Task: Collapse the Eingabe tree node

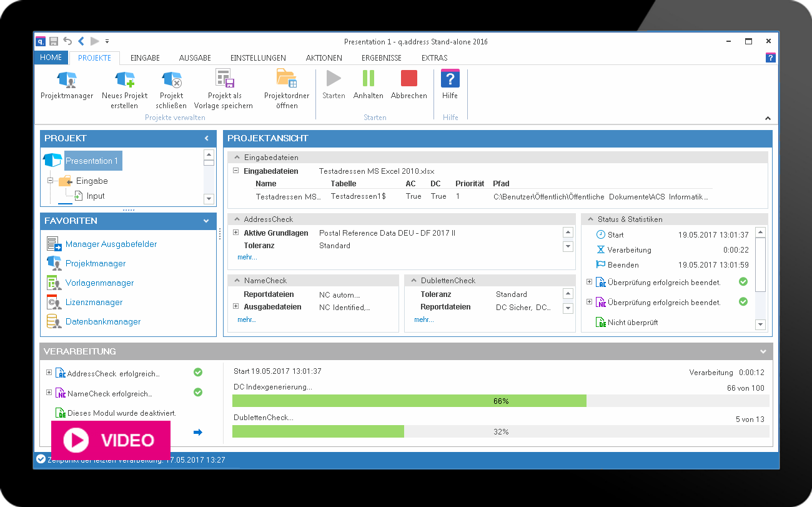Action: (x=50, y=181)
